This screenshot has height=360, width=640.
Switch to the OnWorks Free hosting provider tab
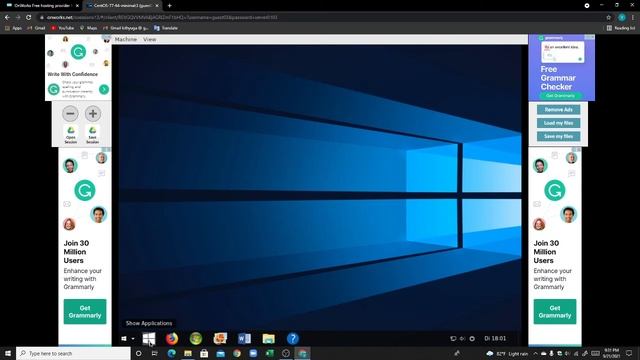(x=43, y=6)
